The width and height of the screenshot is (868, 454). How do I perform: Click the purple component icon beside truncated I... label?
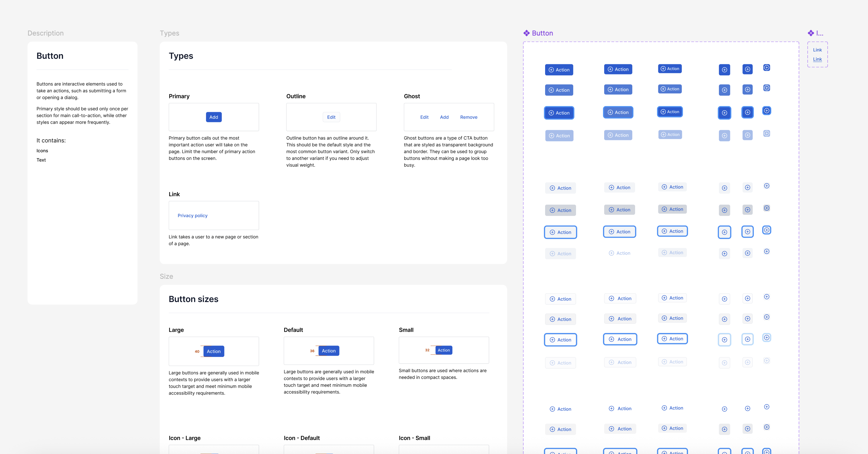pos(811,33)
